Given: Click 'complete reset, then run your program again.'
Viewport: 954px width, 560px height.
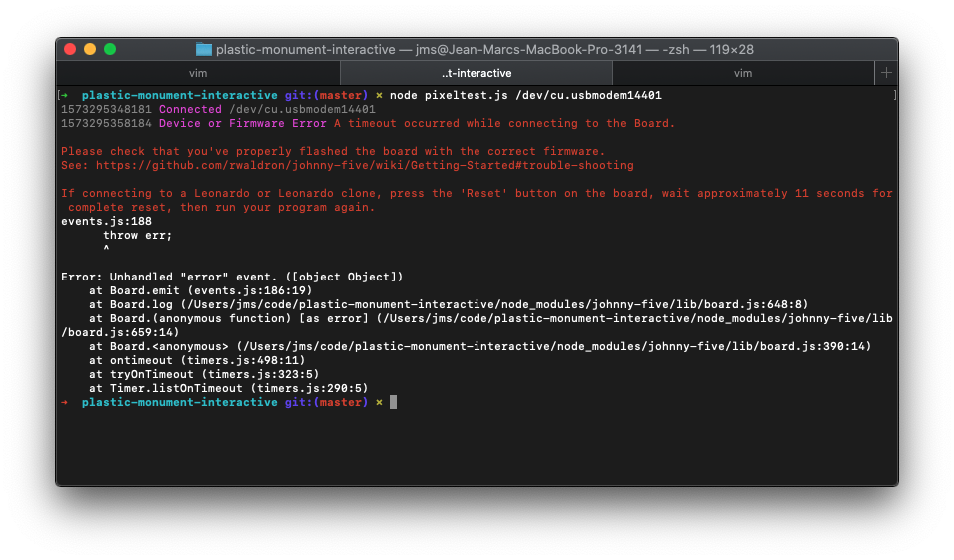Looking at the screenshot, I should [x=222, y=207].
